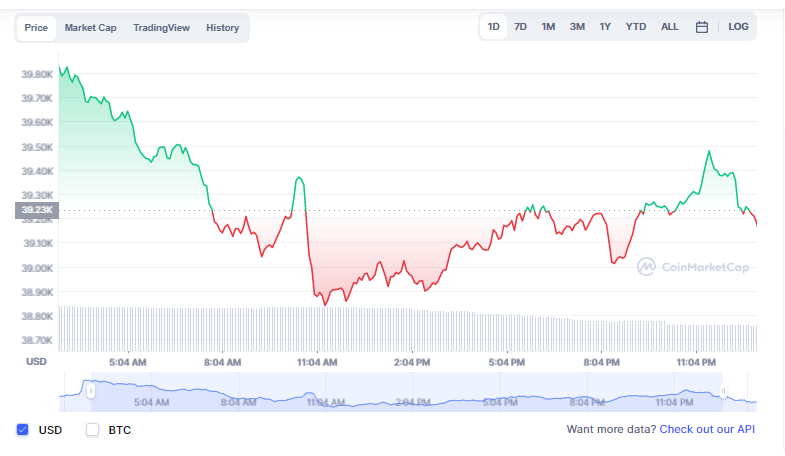Open the Check out our API link
This screenshot has width=785, height=456.
point(707,429)
